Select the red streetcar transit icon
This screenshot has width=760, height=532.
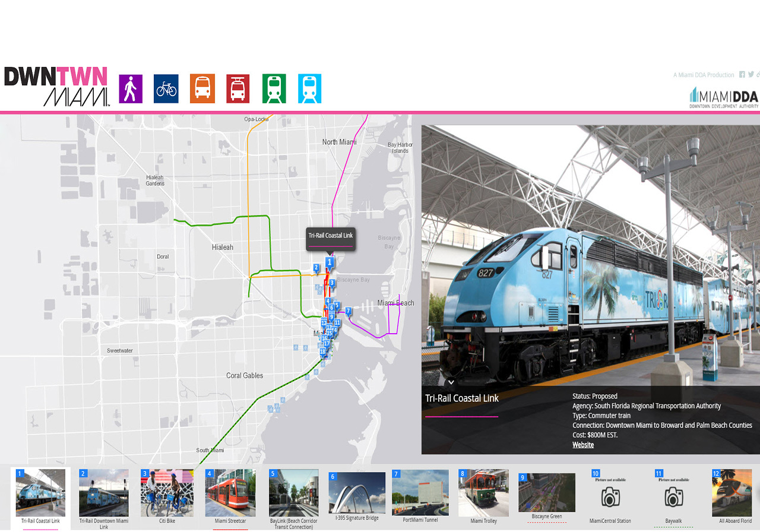(x=238, y=88)
